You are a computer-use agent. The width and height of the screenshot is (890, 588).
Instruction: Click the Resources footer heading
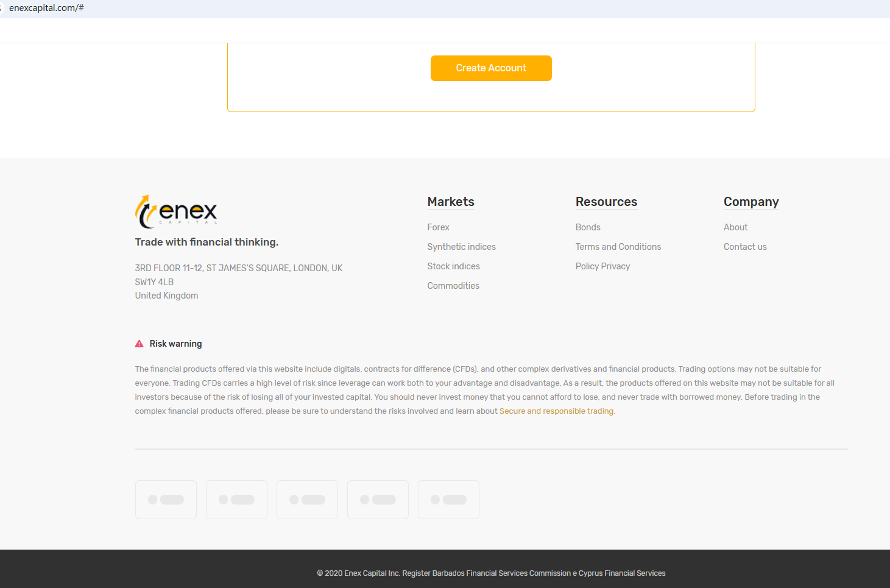point(606,202)
